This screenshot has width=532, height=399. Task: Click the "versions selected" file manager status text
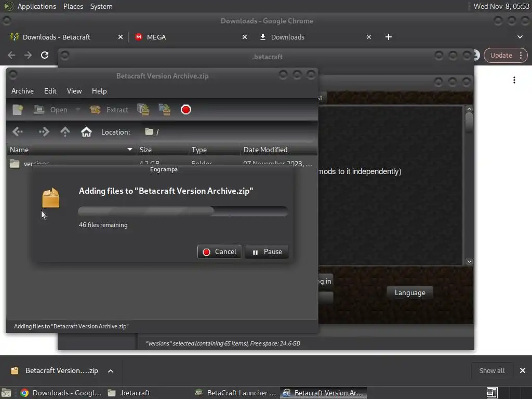(223, 343)
